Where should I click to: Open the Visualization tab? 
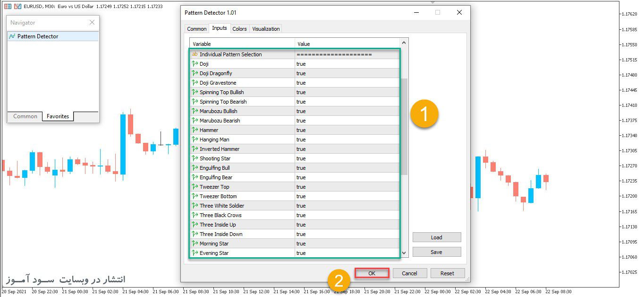tap(266, 29)
